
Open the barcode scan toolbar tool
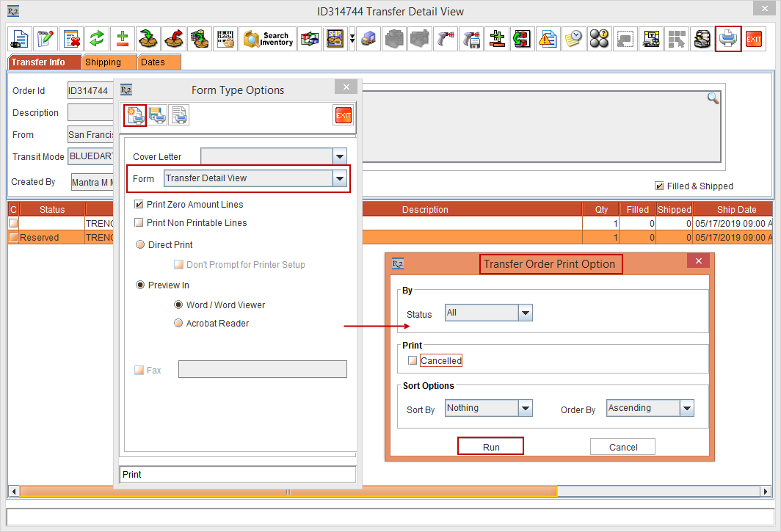225,39
